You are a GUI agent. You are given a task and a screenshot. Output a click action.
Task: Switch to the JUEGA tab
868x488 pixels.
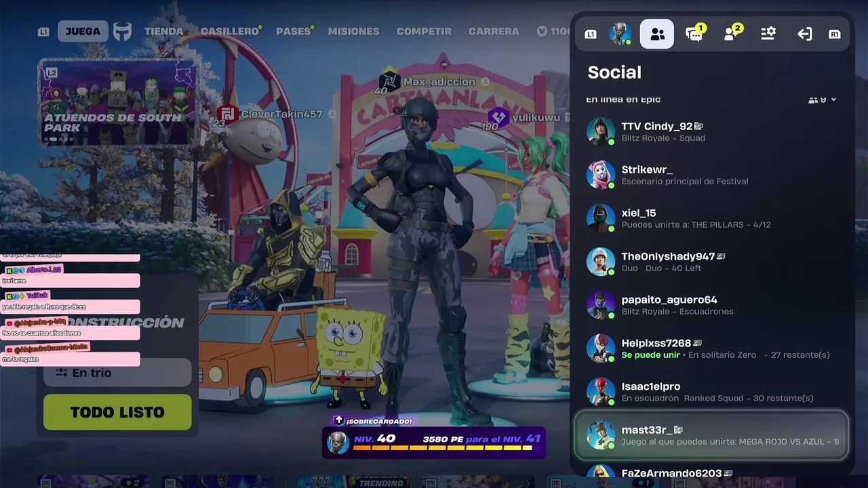click(x=83, y=31)
